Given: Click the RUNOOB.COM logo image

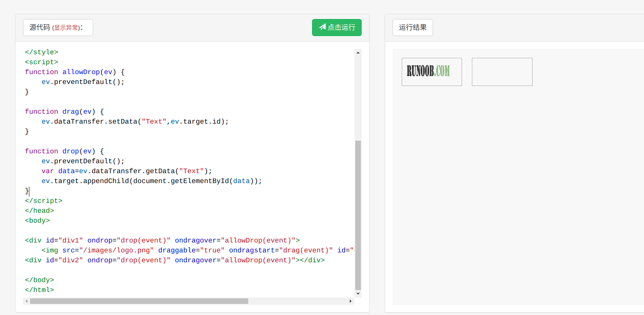Looking at the screenshot, I should (428, 71).
